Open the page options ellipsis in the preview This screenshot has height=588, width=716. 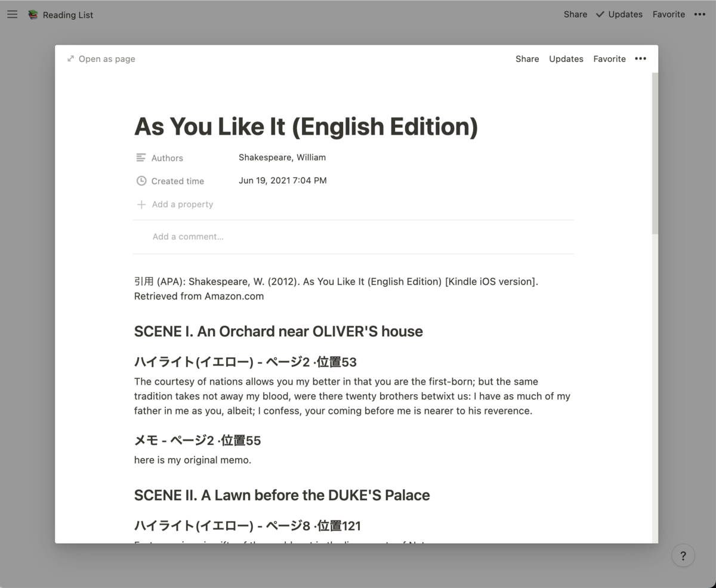pos(641,58)
